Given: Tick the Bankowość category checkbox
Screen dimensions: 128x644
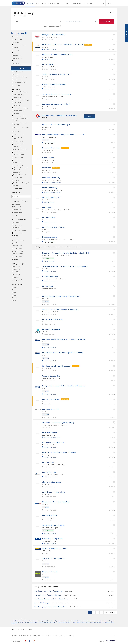Looking at the screenshot, I should (12, 97).
